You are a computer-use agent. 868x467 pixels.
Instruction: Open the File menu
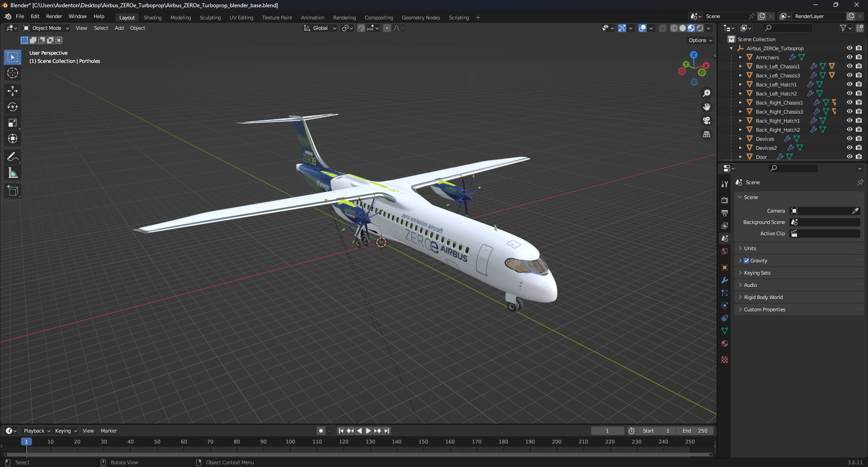pyautogui.click(x=20, y=16)
